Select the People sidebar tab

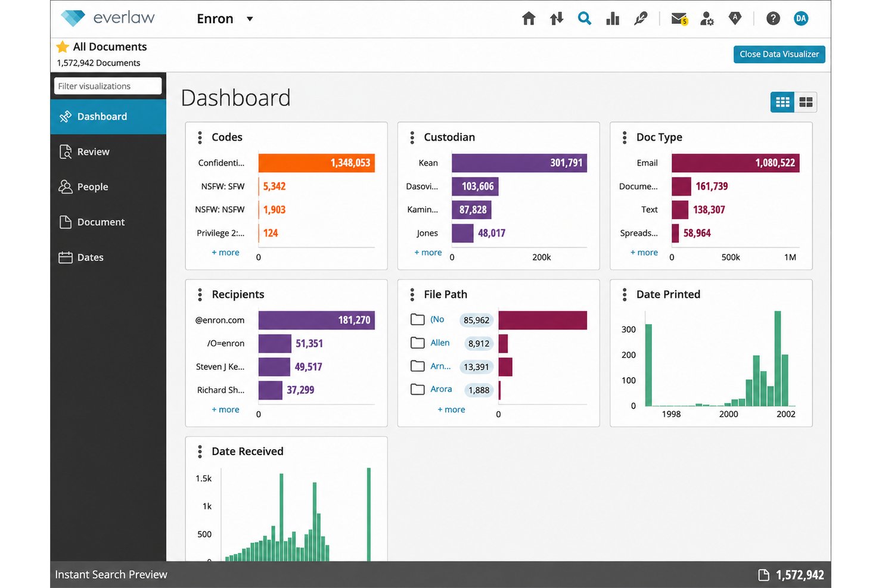(108, 187)
